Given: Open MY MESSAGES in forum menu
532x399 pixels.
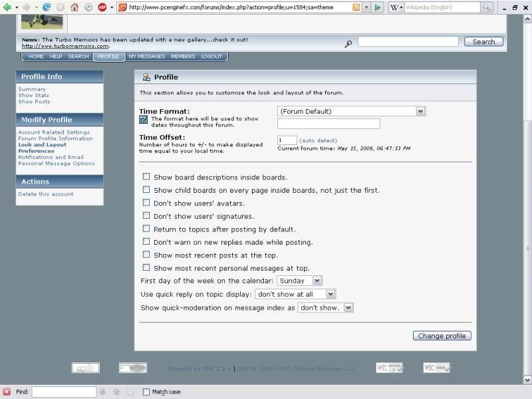Looking at the screenshot, I should point(146,57).
